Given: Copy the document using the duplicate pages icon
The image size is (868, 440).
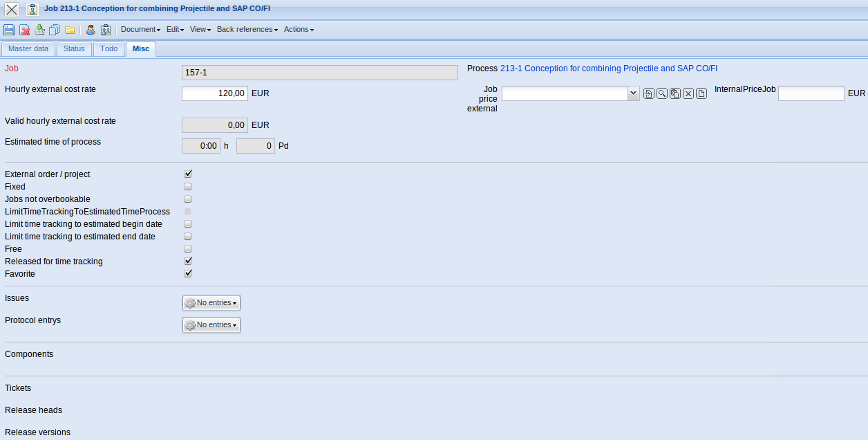Looking at the screenshot, I should pos(55,30).
